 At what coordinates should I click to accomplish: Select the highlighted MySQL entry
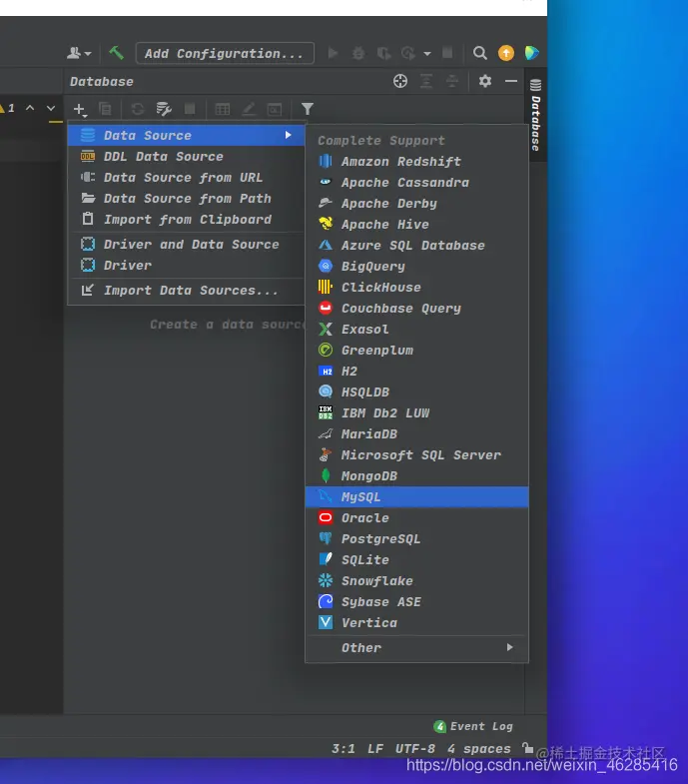(416, 497)
